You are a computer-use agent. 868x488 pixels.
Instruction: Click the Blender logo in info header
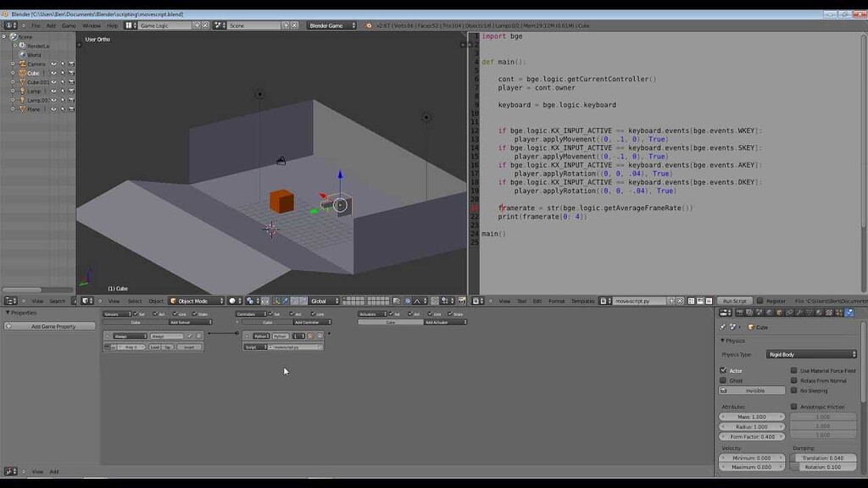click(369, 25)
